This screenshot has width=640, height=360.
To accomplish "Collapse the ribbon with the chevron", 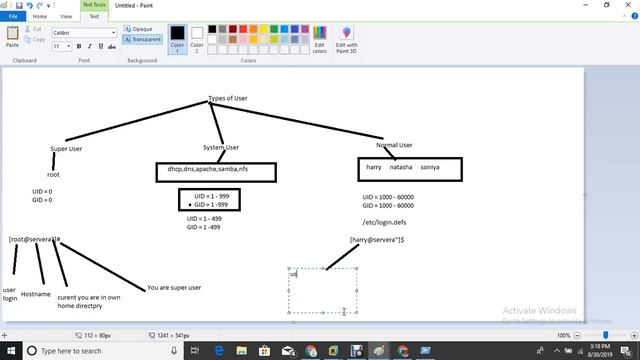I will point(624,16).
